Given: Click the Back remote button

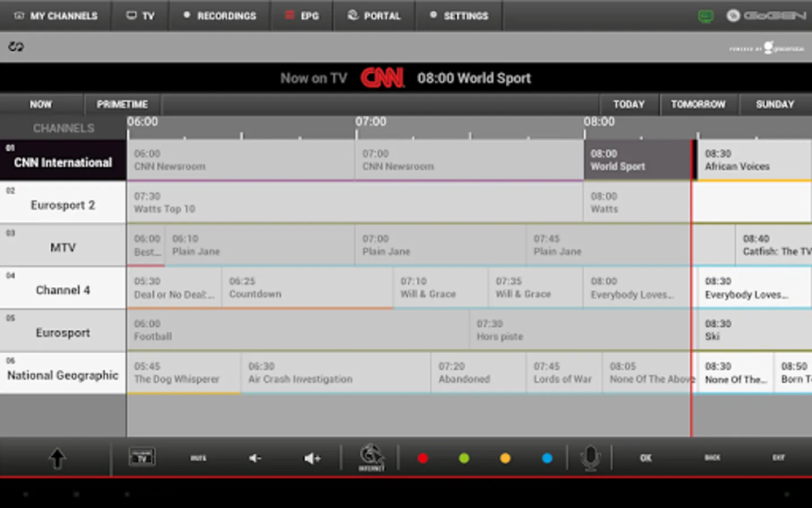Looking at the screenshot, I should tap(713, 458).
